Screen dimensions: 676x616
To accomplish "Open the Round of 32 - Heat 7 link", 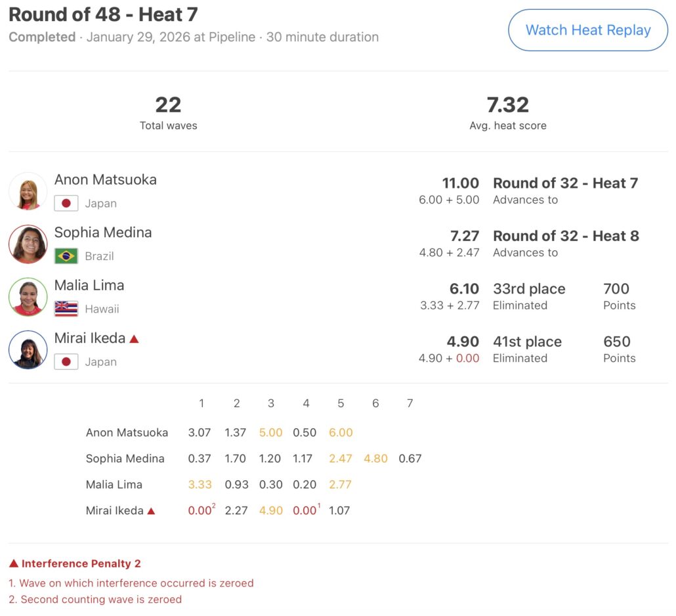I will coord(565,183).
